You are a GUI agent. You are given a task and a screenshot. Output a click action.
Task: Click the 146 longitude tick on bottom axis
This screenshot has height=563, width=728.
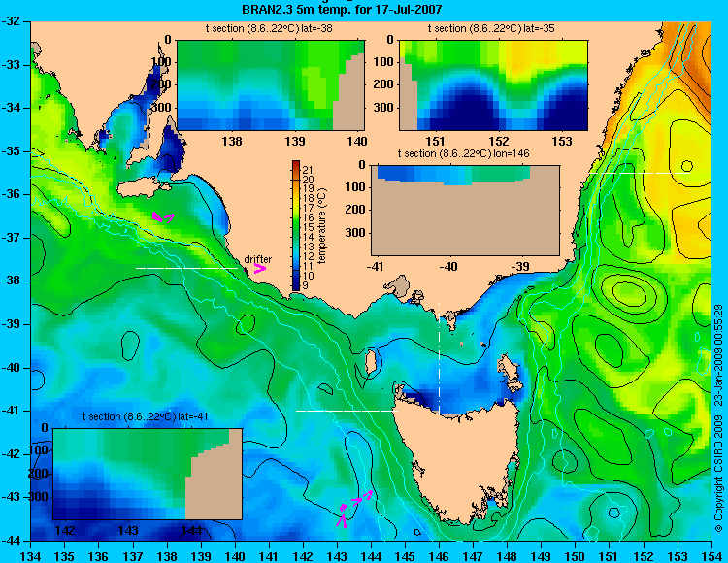pos(439,556)
